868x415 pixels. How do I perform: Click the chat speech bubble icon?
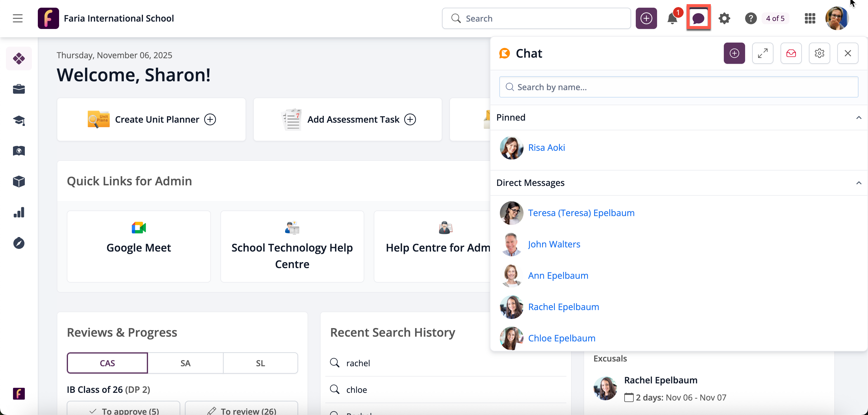point(698,18)
